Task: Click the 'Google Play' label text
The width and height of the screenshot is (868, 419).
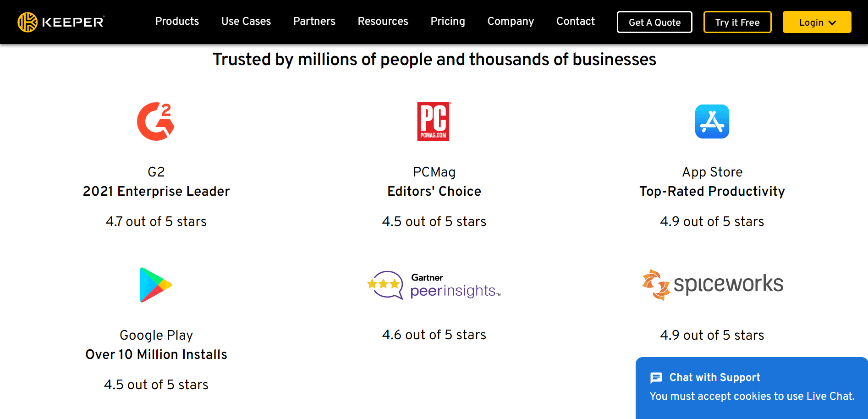Action: click(x=156, y=335)
